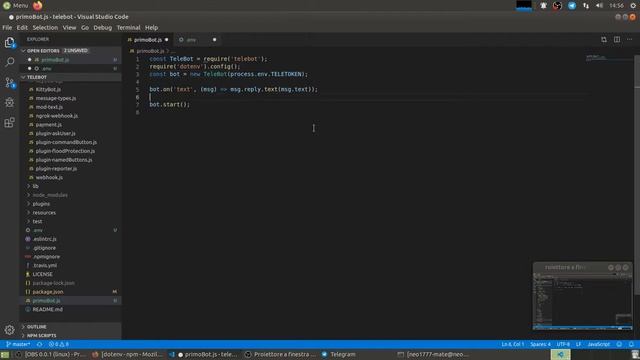Click the Synchronize Changes icon in status bar

(40, 344)
